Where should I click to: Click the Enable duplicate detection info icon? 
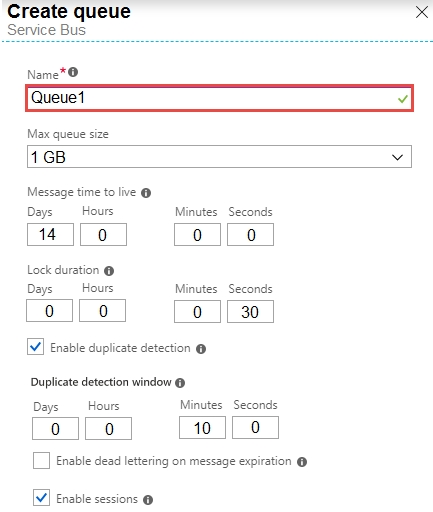(x=201, y=349)
